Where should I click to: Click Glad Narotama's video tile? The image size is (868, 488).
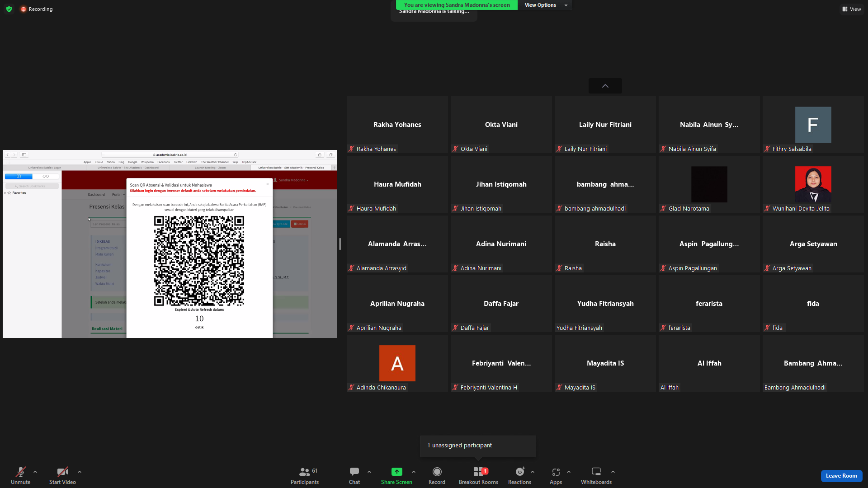[709, 184]
